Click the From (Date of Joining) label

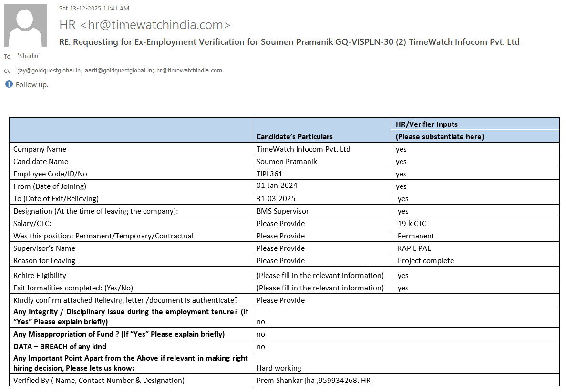[x=50, y=186]
